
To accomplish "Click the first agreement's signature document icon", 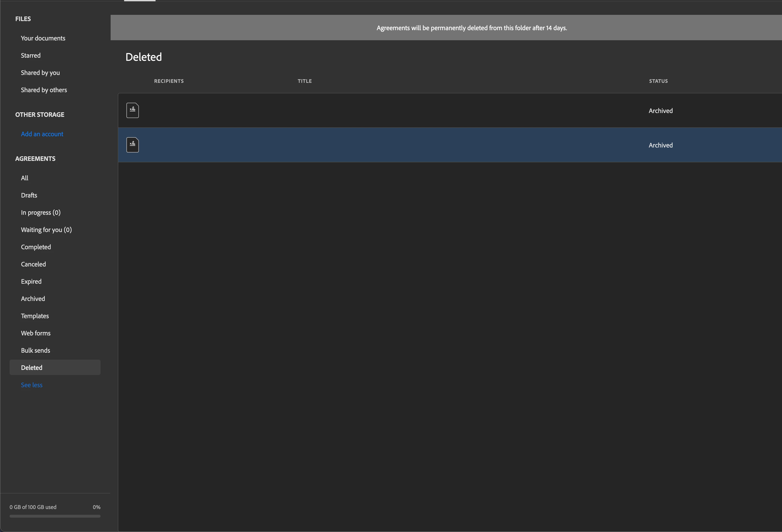I will (x=133, y=110).
